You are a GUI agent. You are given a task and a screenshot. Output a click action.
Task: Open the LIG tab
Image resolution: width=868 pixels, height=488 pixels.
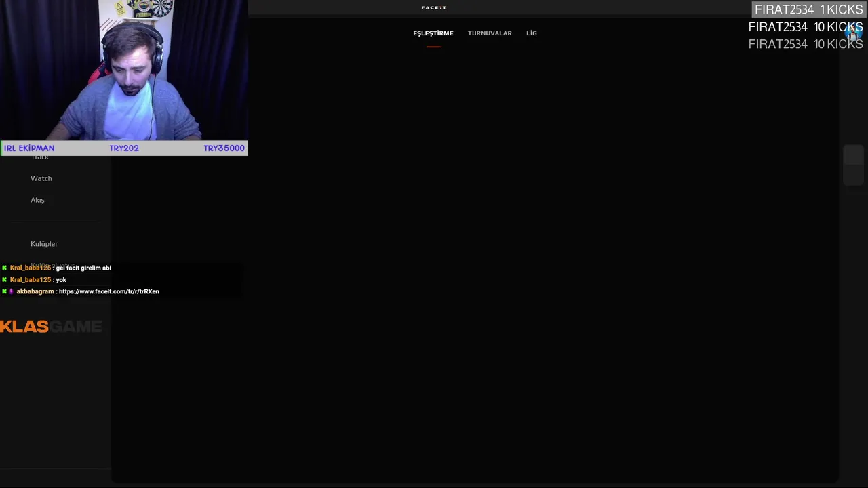(x=532, y=33)
